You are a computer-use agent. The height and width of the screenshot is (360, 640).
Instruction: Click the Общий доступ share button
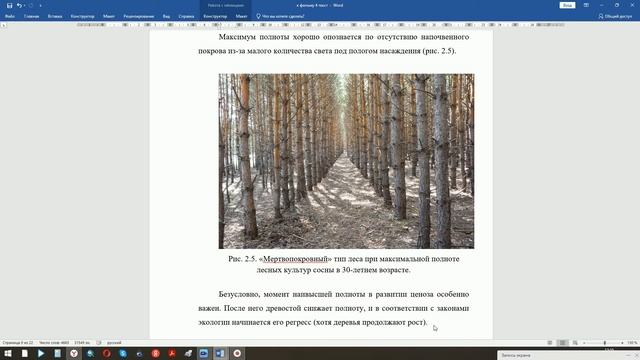(x=615, y=16)
